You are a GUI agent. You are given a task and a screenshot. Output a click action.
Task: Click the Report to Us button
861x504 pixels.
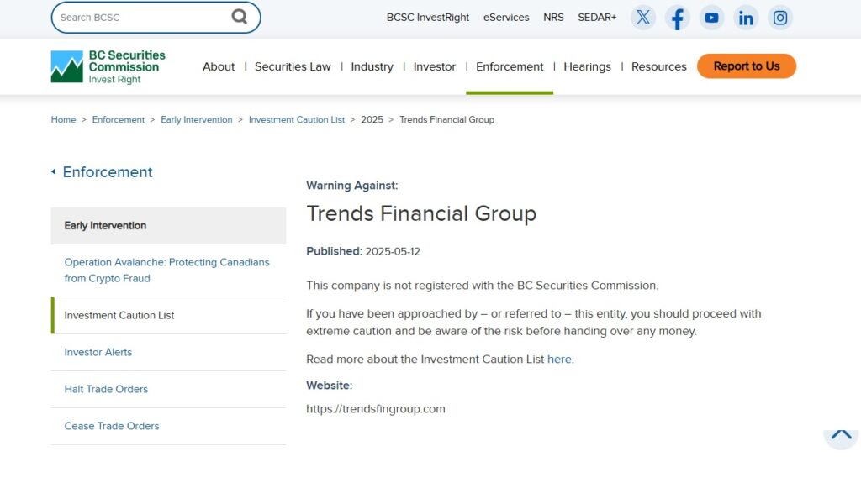click(x=747, y=66)
